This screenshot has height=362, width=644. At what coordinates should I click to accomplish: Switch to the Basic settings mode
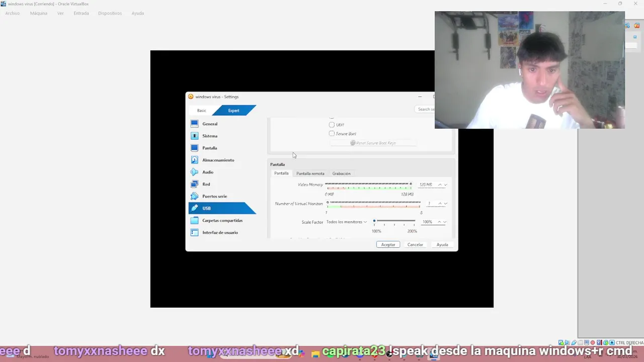click(202, 111)
